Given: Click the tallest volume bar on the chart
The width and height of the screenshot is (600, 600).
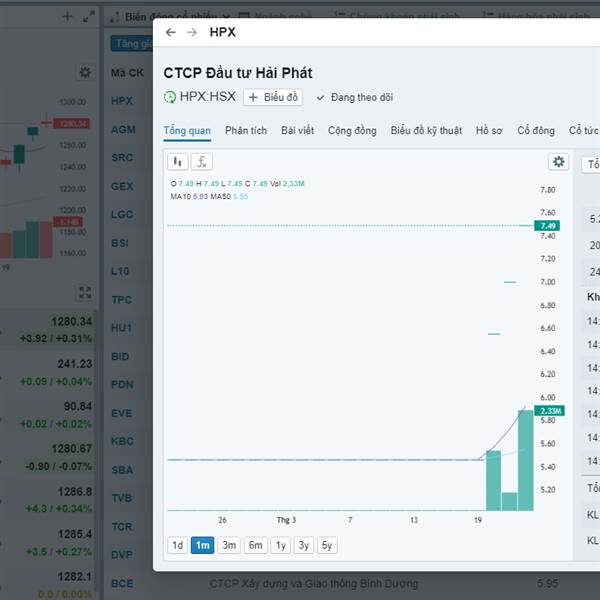Looking at the screenshot, I should click(525, 460).
